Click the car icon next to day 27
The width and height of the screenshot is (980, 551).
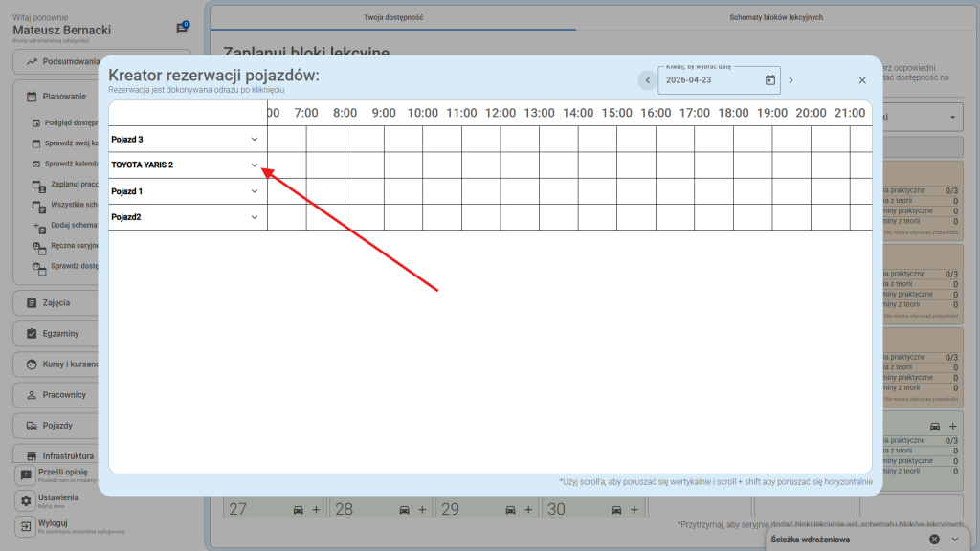coord(298,509)
